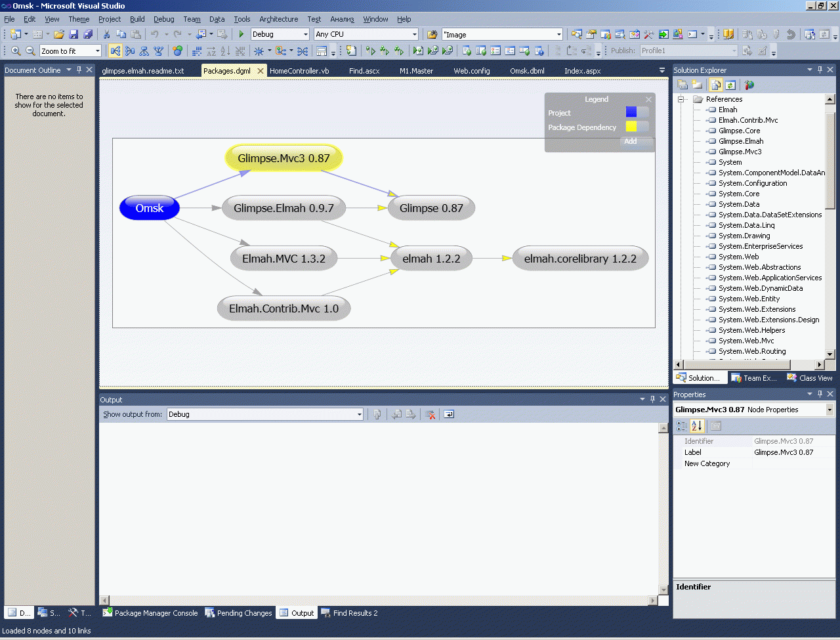Open the Architecture menu
Image resolution: width=840 pixels, height=640 pixels.
(x=278, y=19)
